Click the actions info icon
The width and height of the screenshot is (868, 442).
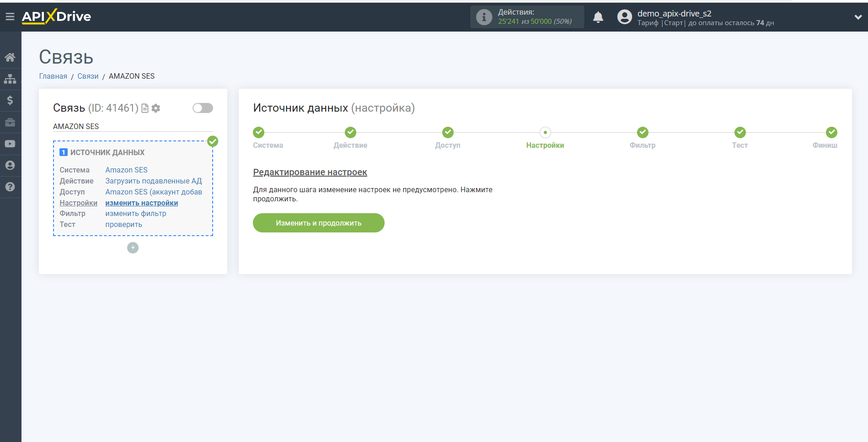pos(484,17)
